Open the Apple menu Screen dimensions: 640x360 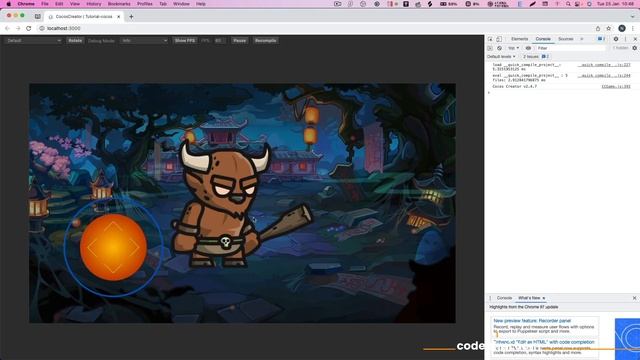coord(9,4)
